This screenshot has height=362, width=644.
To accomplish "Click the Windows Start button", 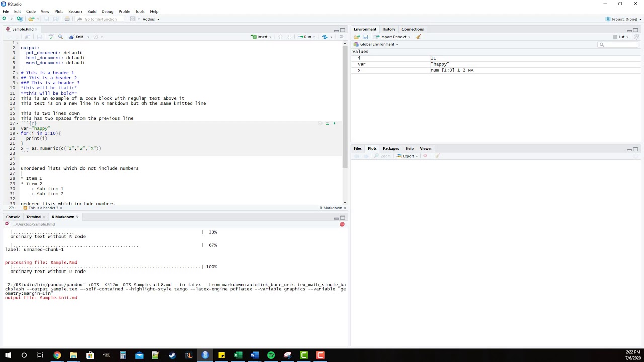I will 8,355.
